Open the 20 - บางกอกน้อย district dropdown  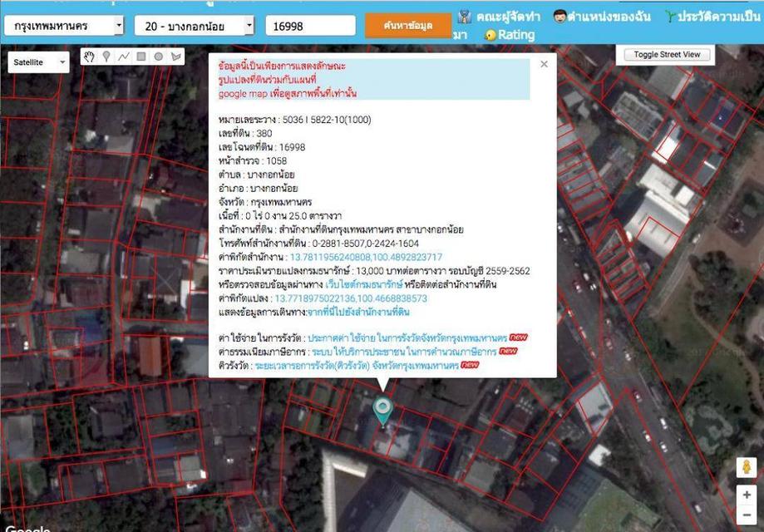tap(195, 26)
